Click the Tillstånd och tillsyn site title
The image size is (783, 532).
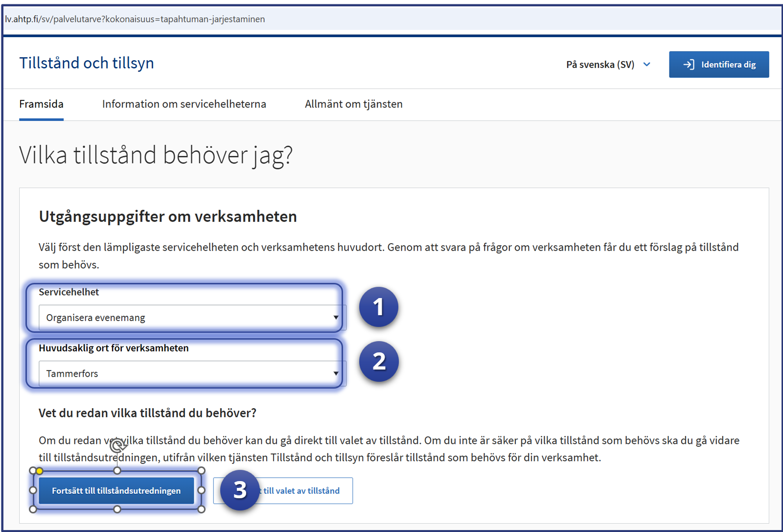click(87, 63)
